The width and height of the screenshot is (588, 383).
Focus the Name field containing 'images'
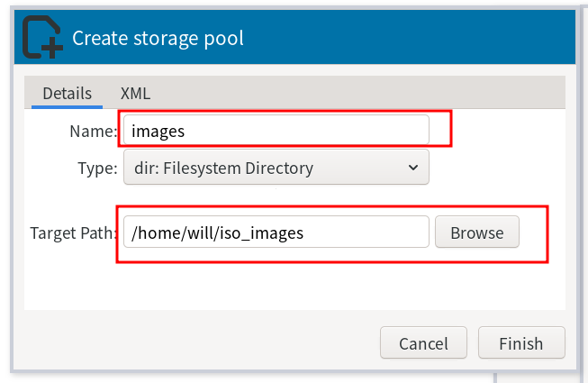276,131
